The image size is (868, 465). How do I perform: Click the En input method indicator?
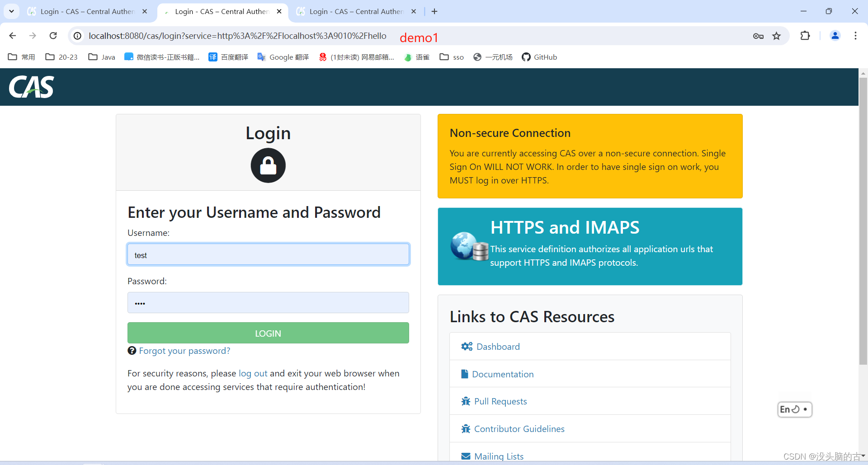tap(794, 409)
